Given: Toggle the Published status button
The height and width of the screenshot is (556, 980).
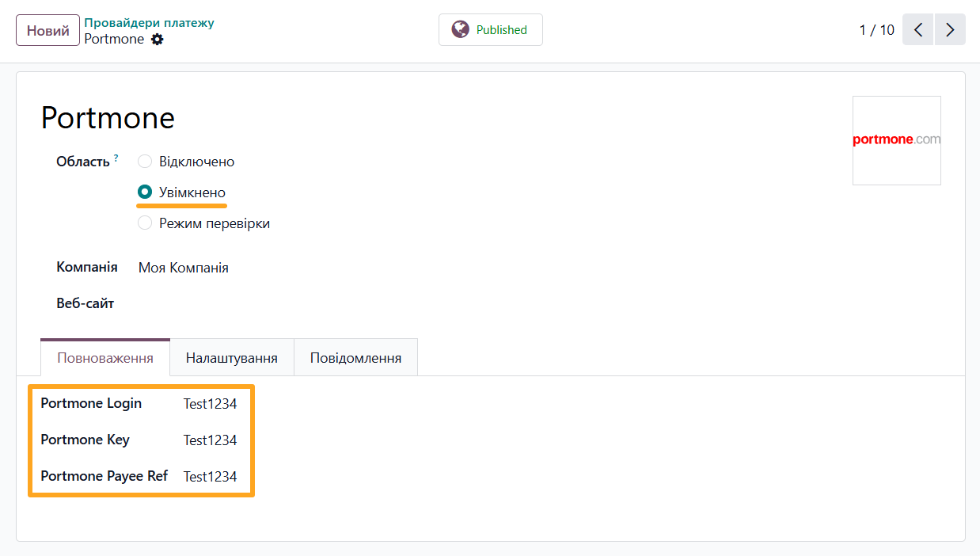Looking at the screenshot, I should click(x=491, y=29).
